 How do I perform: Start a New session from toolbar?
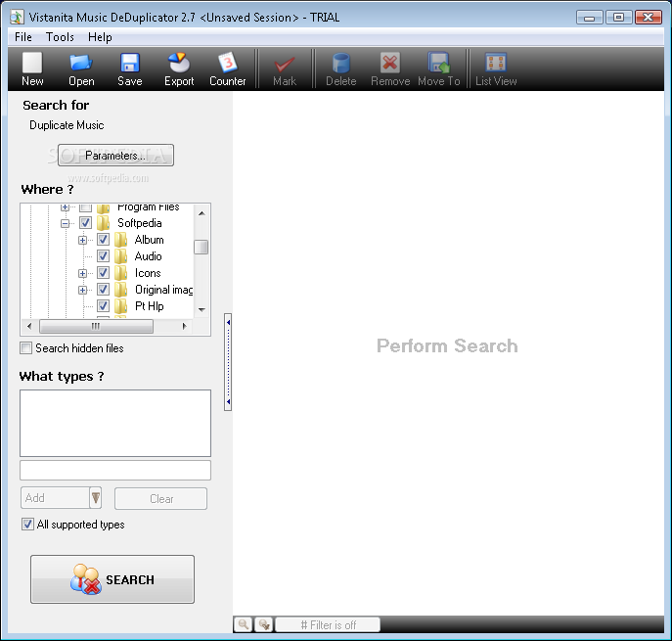coord(32,69)
